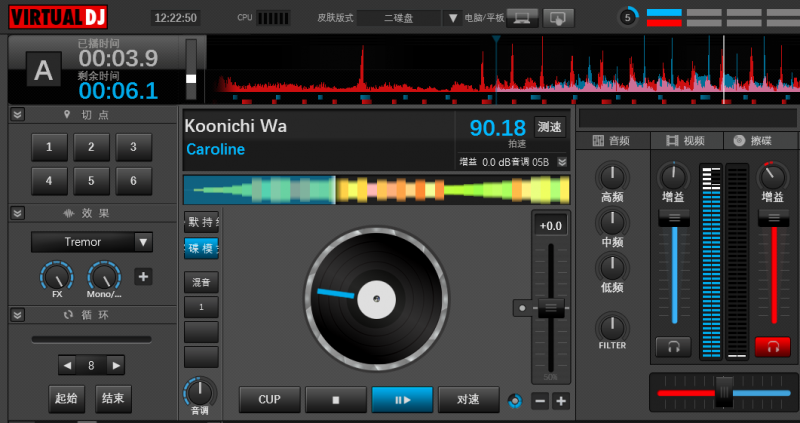
Task: Open the Tremor effect dropdown
Action: click(x=143, y=242)
